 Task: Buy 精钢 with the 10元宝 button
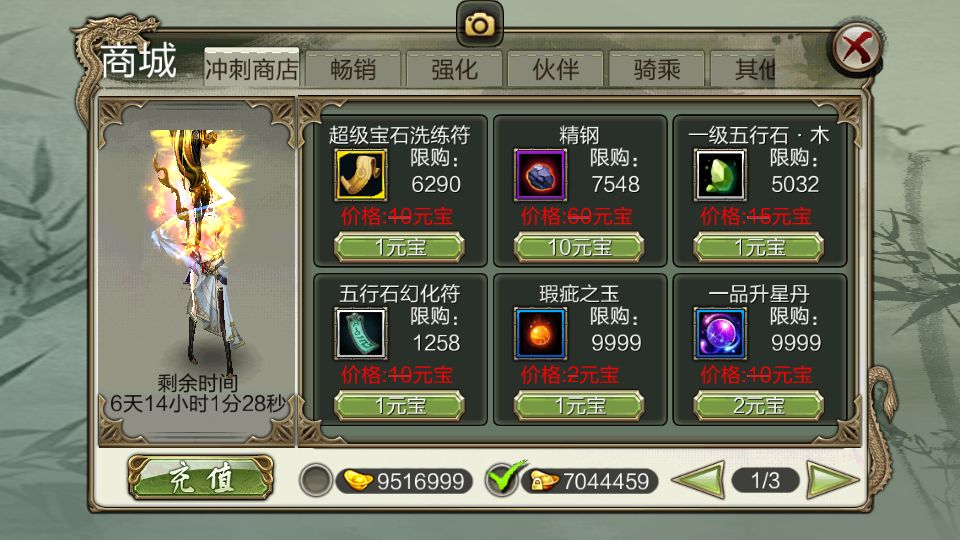click(x=579, y=247)
